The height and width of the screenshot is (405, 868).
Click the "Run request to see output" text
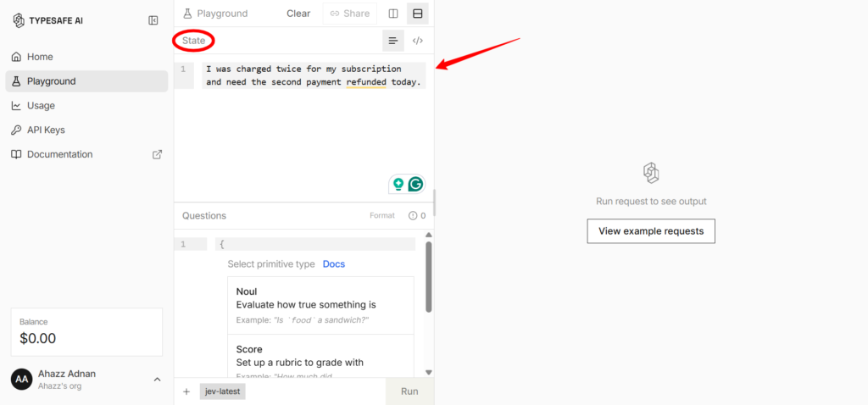click(x=651, y=202)
